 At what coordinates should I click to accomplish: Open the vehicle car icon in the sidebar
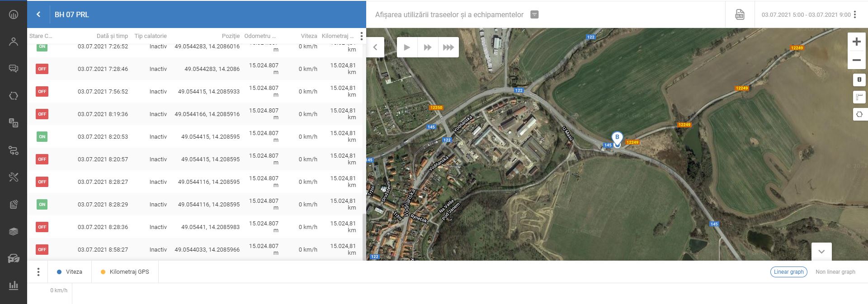tap(14, 258)
